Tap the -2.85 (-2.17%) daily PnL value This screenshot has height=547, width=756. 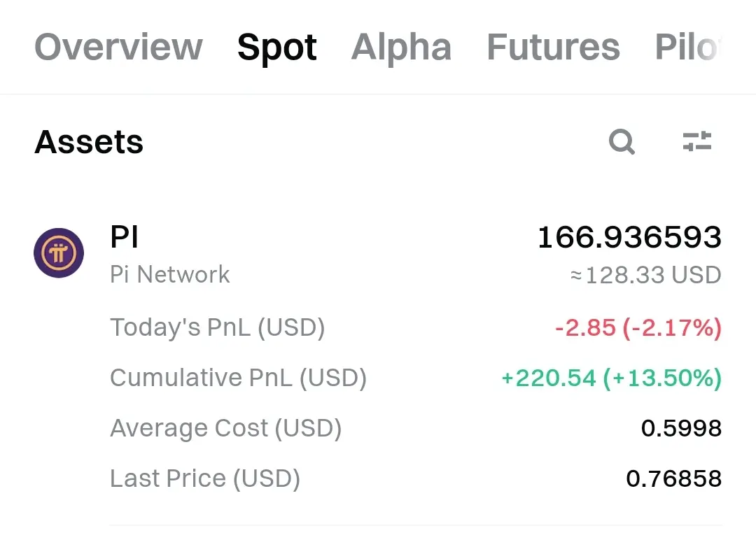click(638, 328)
